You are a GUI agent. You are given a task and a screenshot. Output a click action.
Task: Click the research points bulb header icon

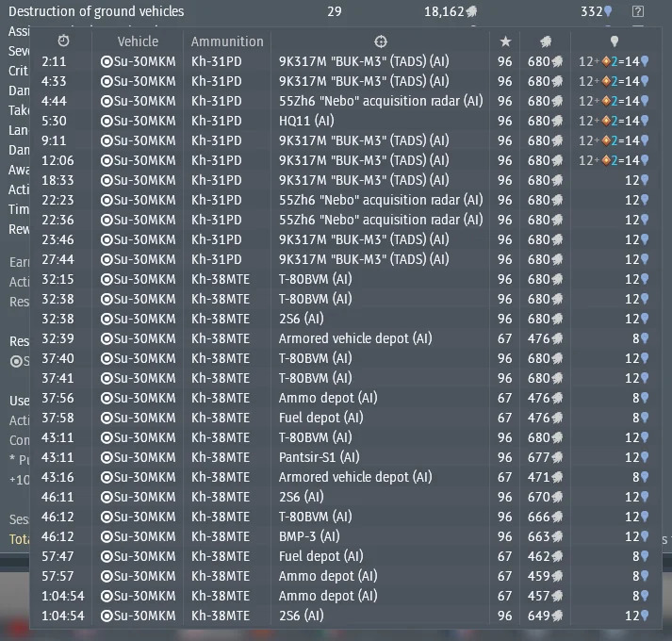(x=615, y=41)
